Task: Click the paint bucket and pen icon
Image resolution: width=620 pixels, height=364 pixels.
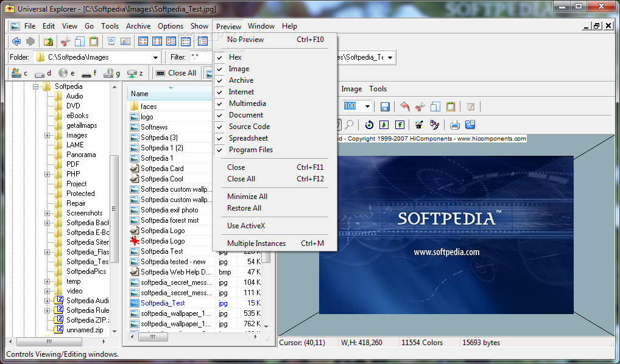Action: [x=435, y=125]
